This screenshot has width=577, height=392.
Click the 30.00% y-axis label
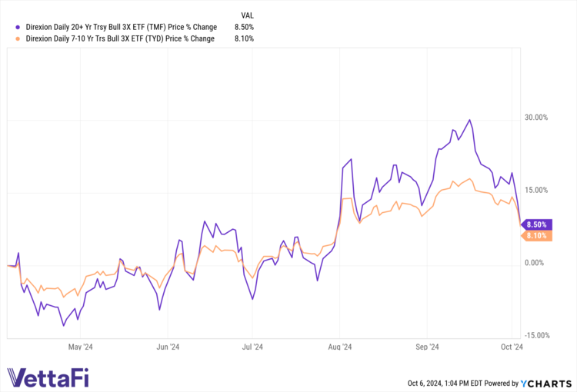click(535, 118)
